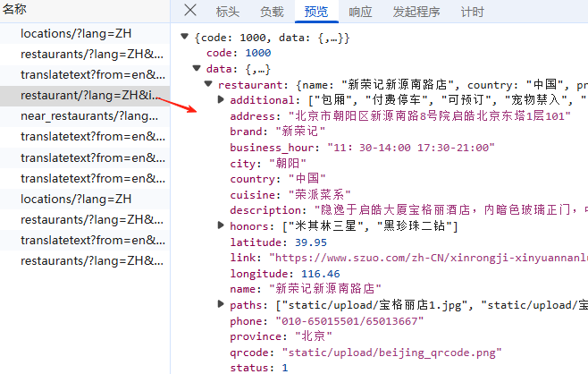
Task: Click the country value 中国 on the country row
Action: coord(307,178)
